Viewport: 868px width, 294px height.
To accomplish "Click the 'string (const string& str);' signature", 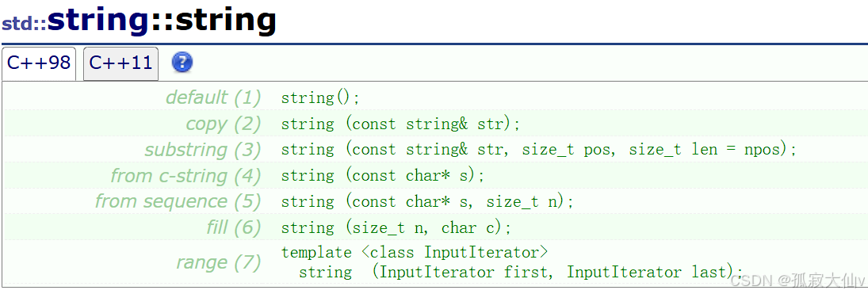I will click(x=401, y=124).
